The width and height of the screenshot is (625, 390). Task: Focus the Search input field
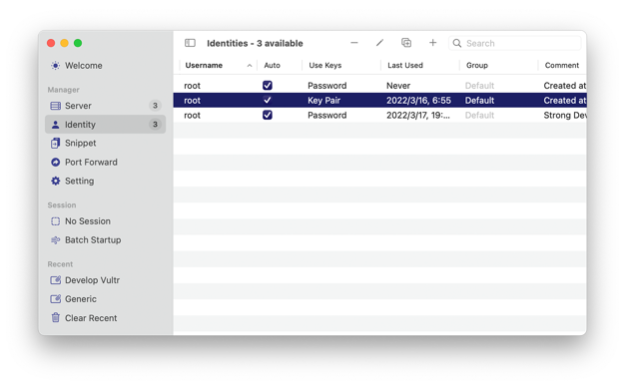click(x=515, y=43)
